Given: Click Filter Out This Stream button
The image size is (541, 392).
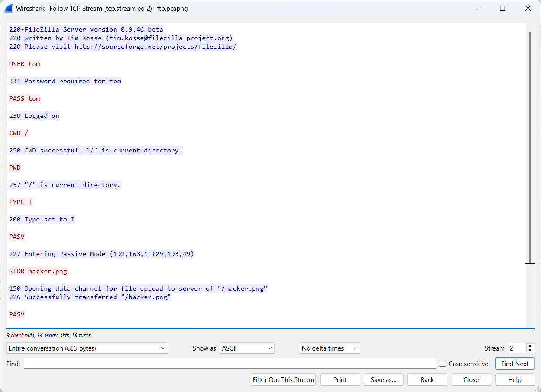Looking at the screenshot, I should tap(283, 380).
